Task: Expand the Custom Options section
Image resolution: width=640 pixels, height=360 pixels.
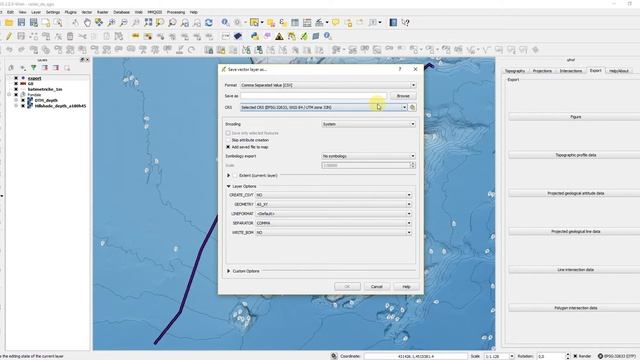Action: 229,271
